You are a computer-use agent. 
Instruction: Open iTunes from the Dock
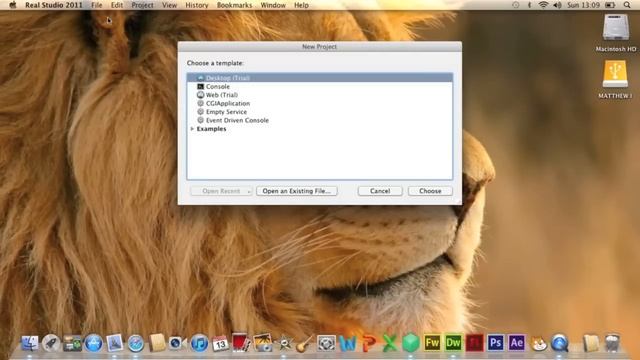tap(199, 343)
